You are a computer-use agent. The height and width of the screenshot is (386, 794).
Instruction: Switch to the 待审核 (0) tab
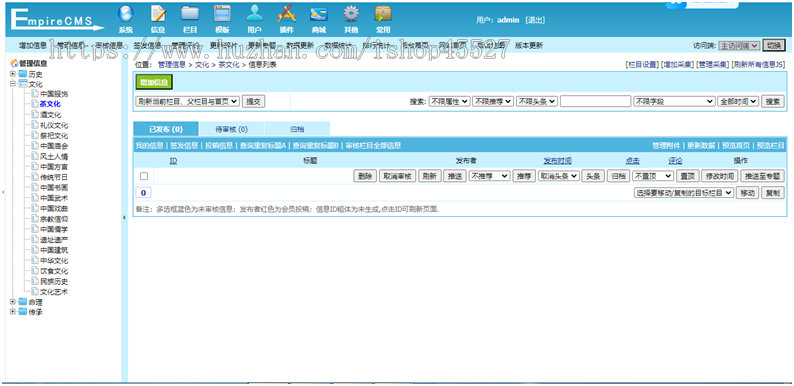click(231, 129)
